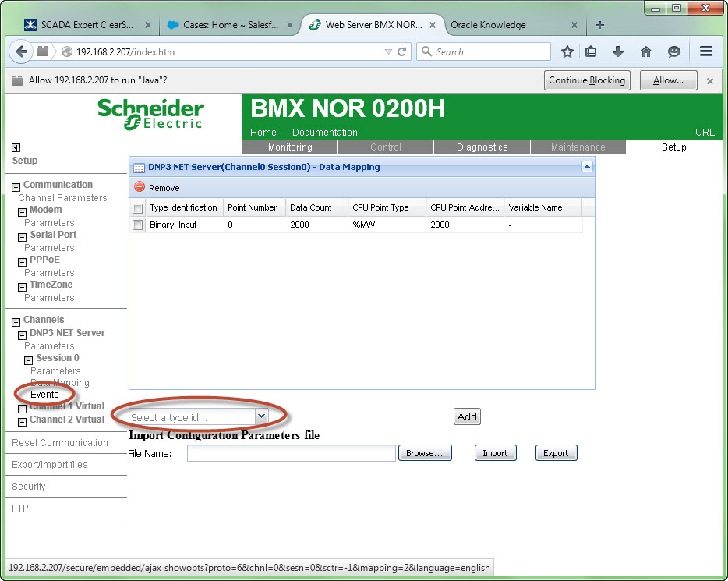Close the Web Server BMX NOR tab
Screen dimensions: 728x581
(433, 25)
